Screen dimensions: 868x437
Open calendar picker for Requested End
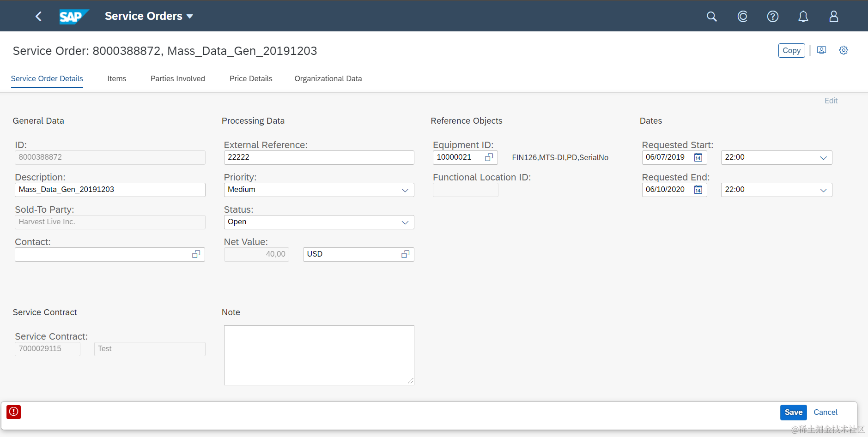coord(698,190)
